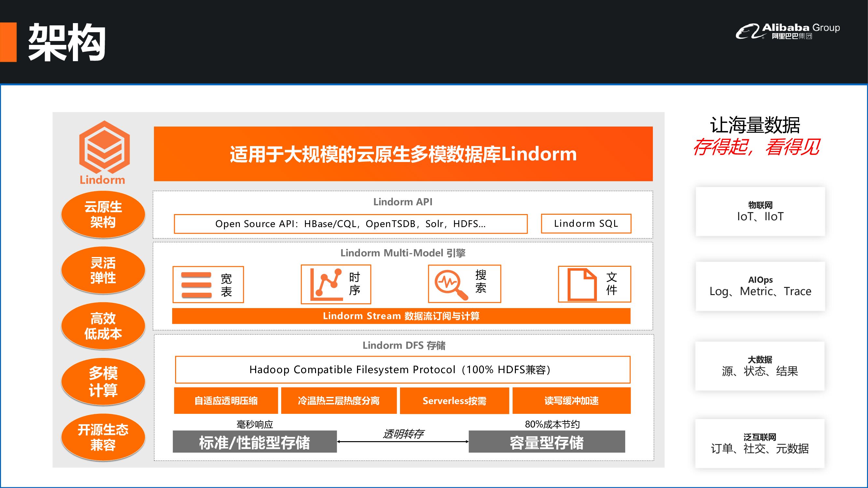Select the 灵活弹性 oval button
Viewport: 868px width, 488px height.
103,270
